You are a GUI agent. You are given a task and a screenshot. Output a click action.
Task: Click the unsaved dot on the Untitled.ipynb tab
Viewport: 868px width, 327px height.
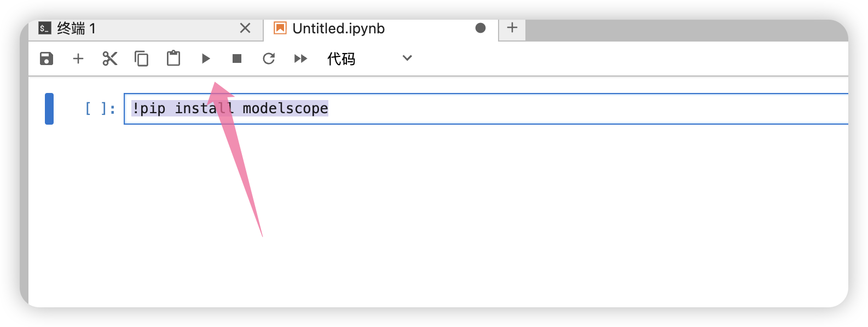pyautogui.click(x=481, y=28)
